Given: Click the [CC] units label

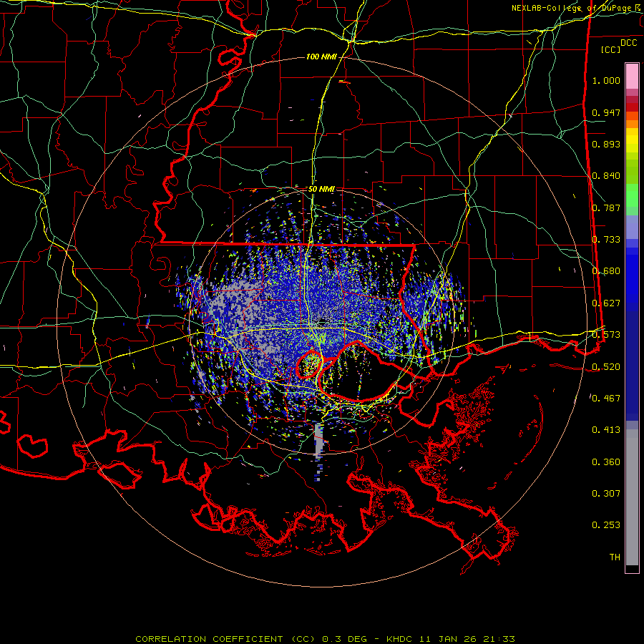Looking at the screenshot, I should pyautogui.click(x=611, y=49).
